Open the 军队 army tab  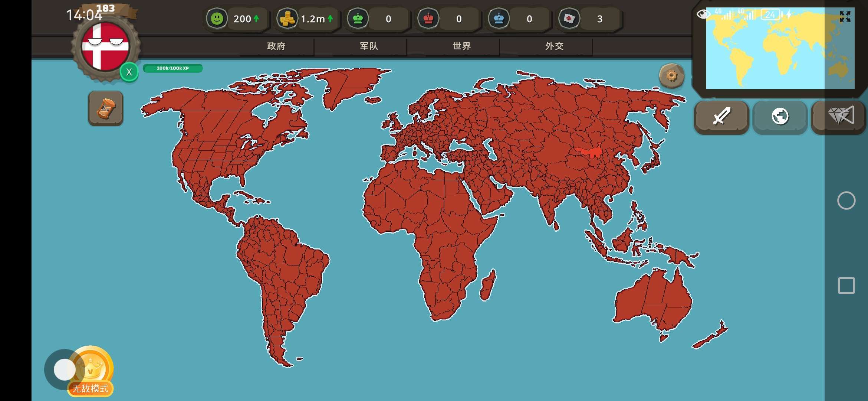tap(369, 46)
